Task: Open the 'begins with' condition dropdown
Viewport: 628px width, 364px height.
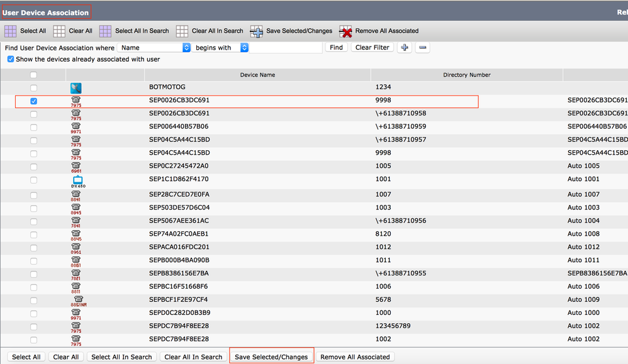Action: 220,48
